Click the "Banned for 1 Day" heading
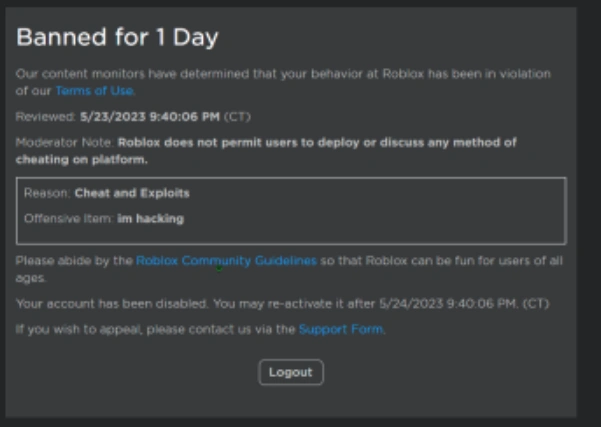601x427 pixels. 117,38
